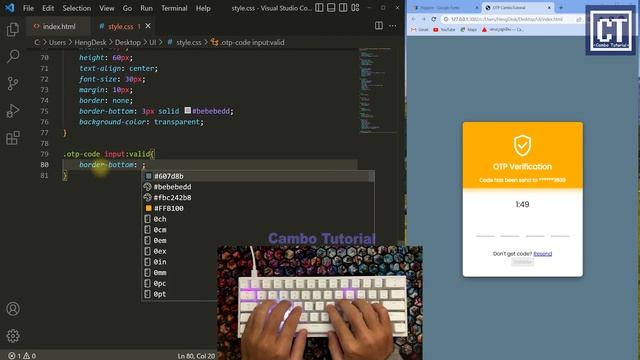Screen dimensions: 640x360
Task: Toggle the secondary side bar layout icon
Action: point(343,8)
